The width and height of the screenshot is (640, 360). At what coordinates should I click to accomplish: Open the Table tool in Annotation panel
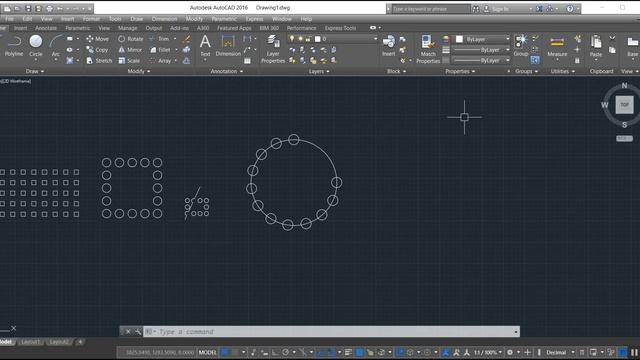[x=247, y=60]
